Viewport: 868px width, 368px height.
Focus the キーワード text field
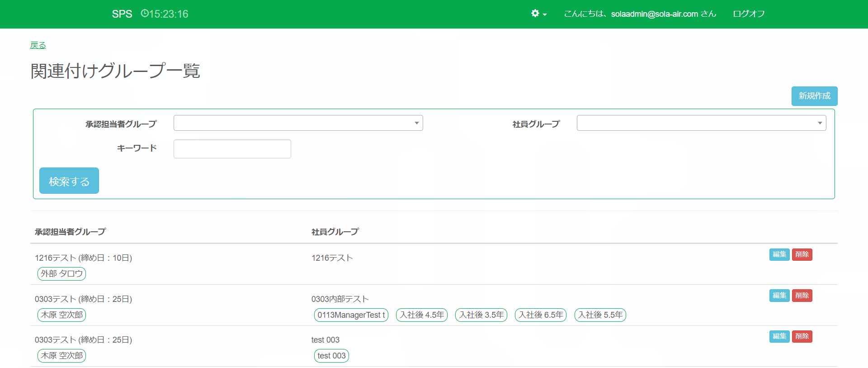(232, 149)
